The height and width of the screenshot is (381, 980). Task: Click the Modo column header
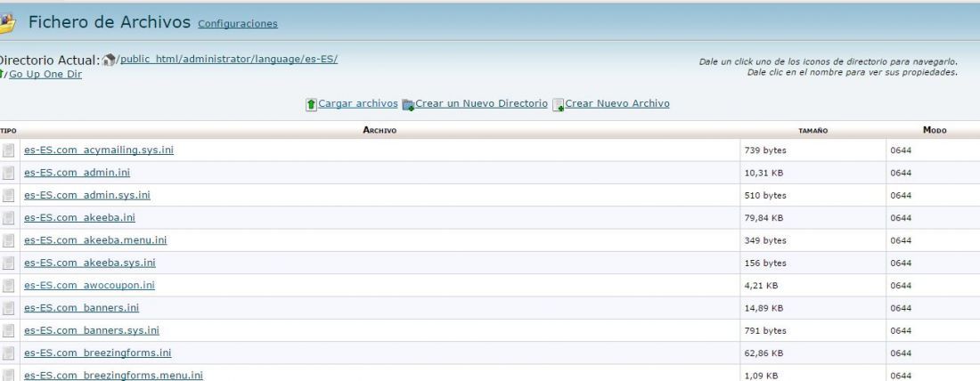935,130
